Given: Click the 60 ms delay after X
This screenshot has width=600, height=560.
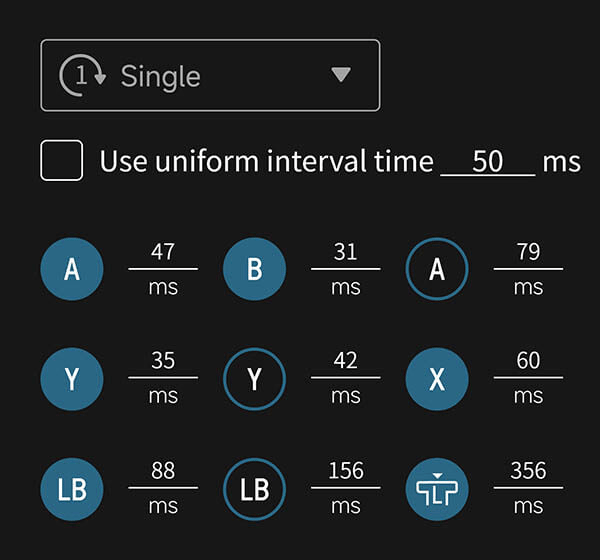Looking at the screenshot, I should coord(528,361).
